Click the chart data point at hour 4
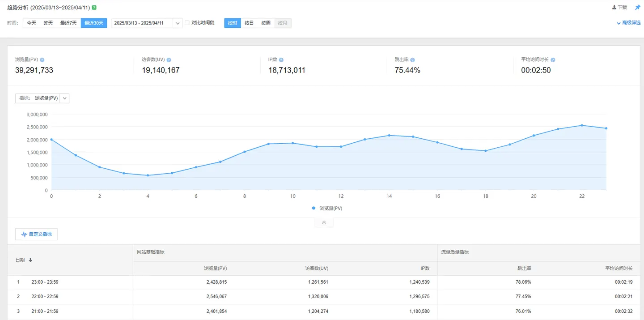The height and width of the screenshot is (320, 644). (x=148, y=175)
